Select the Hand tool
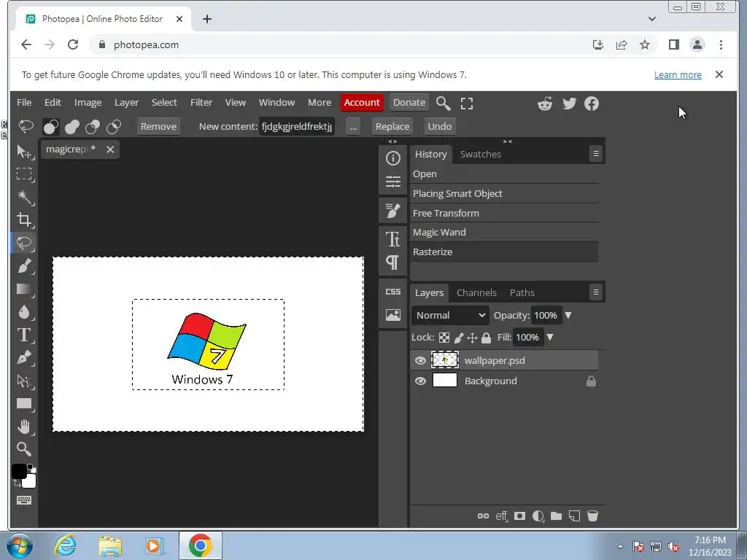Viewport: 747px width, 560px height. pos(24,427)
